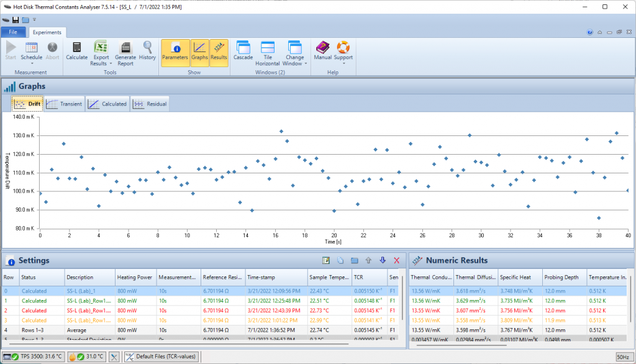Move selected row up with arrow
This screenshot has width=636, height=364.
368,260
